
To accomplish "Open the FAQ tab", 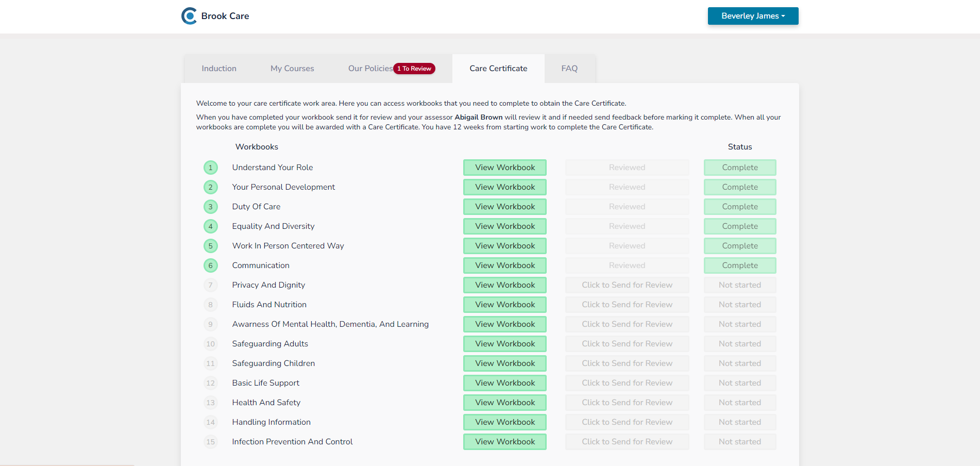I will 569,69.
